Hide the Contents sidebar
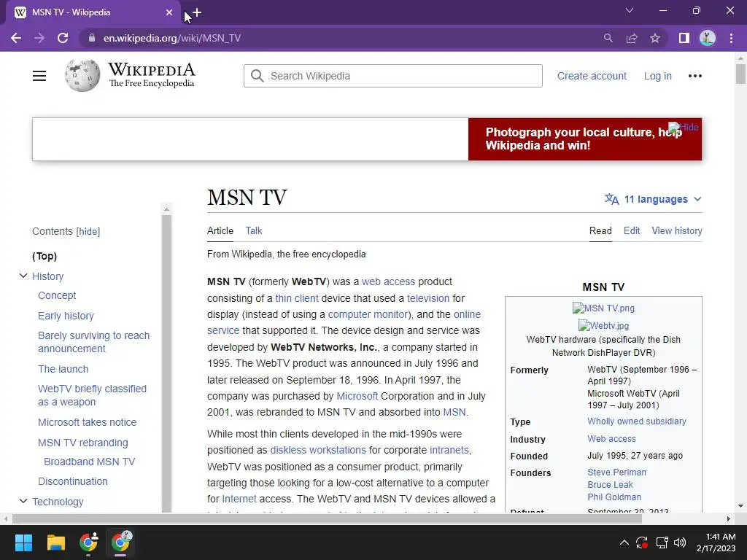The width and height of the screenshot is (747, 560). [x=88, y=231]
